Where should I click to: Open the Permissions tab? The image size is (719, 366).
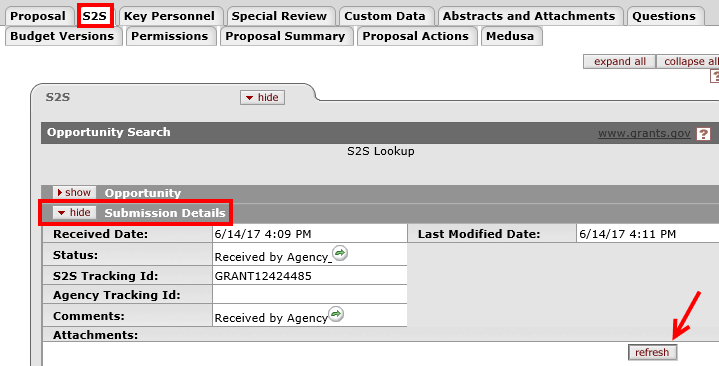[x=170, y=36]
